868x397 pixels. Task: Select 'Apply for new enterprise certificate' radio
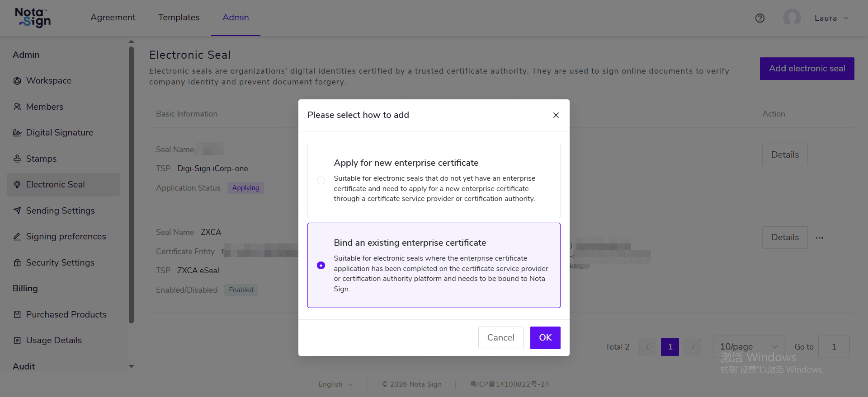coord(321,180)
